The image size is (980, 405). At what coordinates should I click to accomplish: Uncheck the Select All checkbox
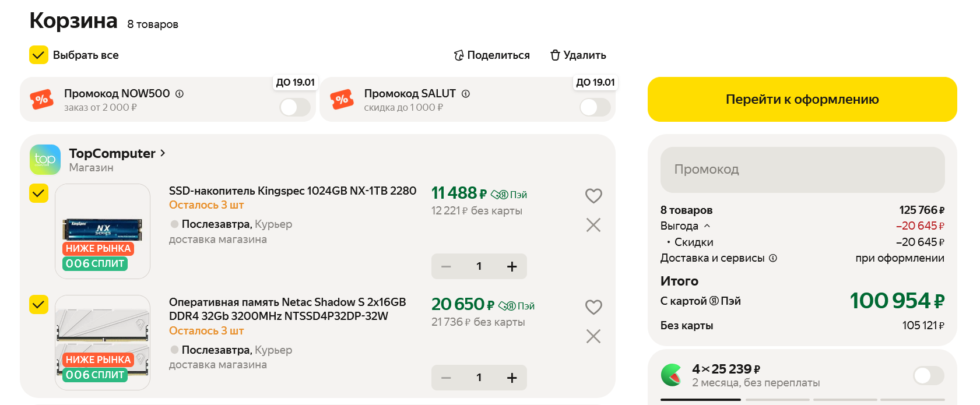pos(38,55)
